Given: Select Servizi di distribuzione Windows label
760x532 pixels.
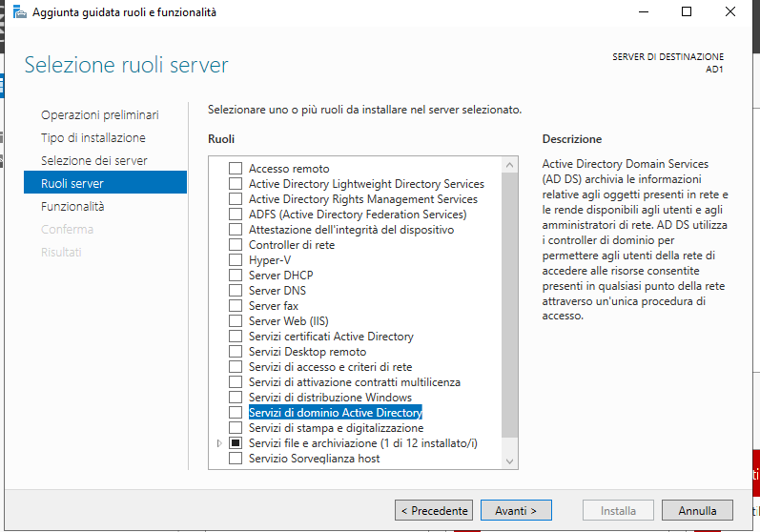Looking at the screenshot, I should [x=330, y=398].
